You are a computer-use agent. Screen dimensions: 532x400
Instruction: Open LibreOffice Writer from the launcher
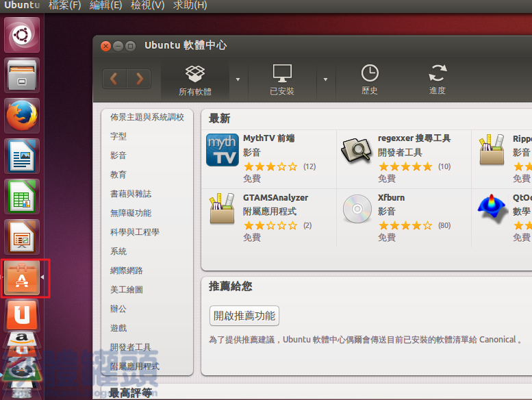(x=22, y=156)
